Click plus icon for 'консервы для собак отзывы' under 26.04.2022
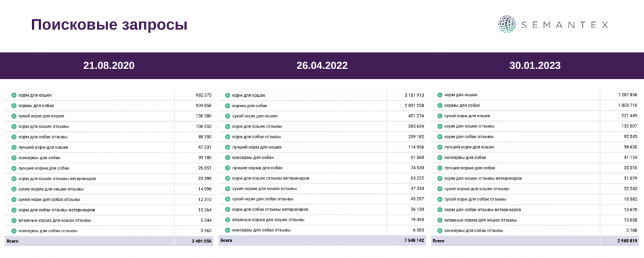Screen dimensions: 644x258 pos(228,230)
